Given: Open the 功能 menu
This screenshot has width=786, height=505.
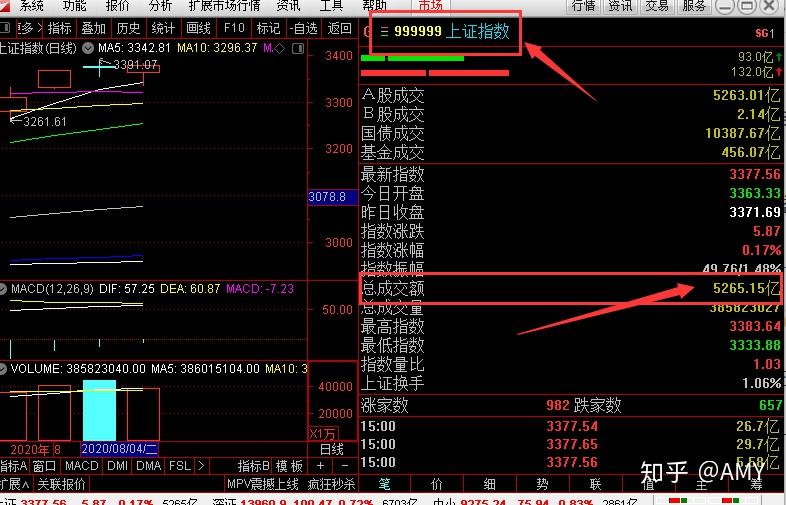Looking at the screenshot, I should [74, 6].
